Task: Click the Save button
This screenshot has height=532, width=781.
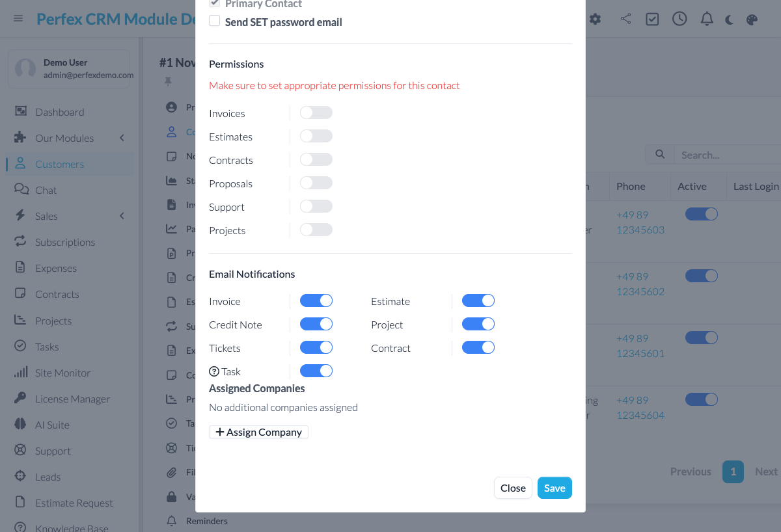Action: 555,488
